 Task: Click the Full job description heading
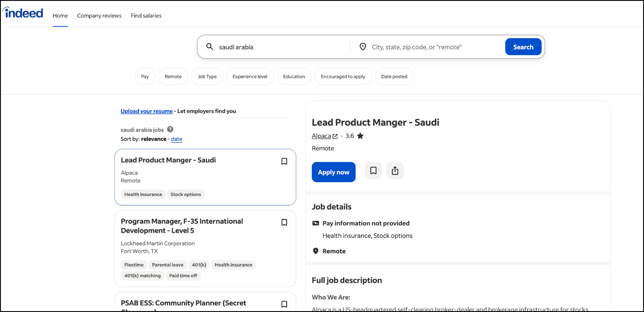[x=347, y=280]
